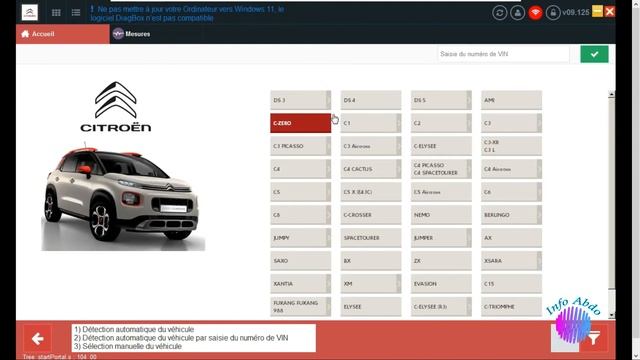The height and width of the screenshot is (360, 640).
Task: Expand the BERLINGO model arrow
Action: click(539, 215)
